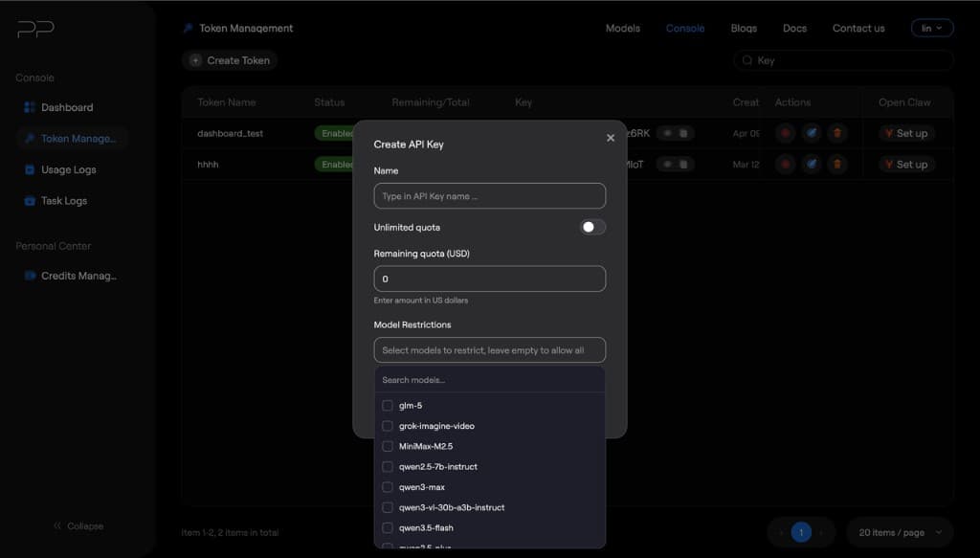The height and width of the screenshot is (558, 980).
Task: Open Task Logs in the sidebar
Action: click(73, 201)
